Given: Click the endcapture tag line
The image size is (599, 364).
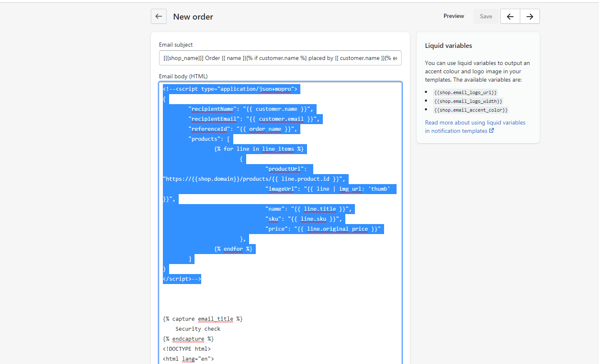Looking at the screenshot, I should pos(188,339).
